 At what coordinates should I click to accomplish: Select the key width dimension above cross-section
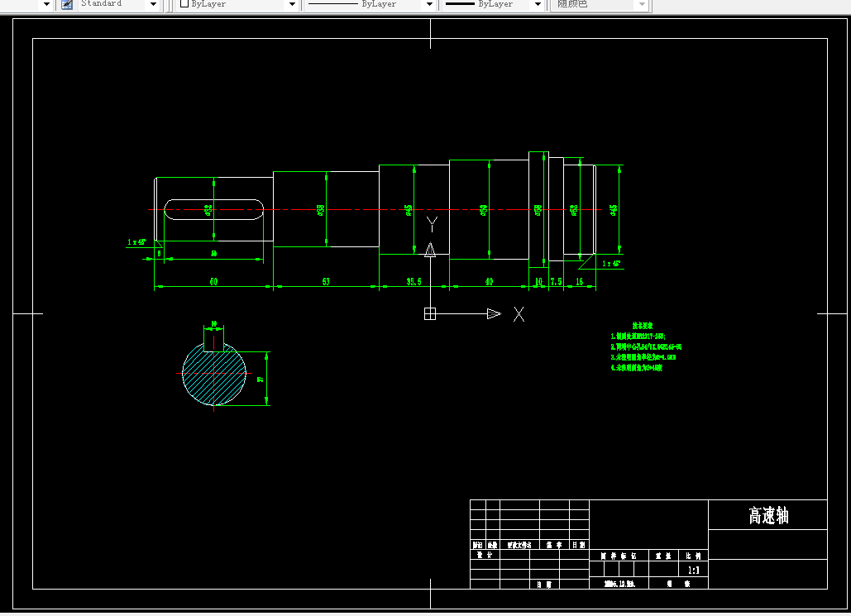coord(214,323)
